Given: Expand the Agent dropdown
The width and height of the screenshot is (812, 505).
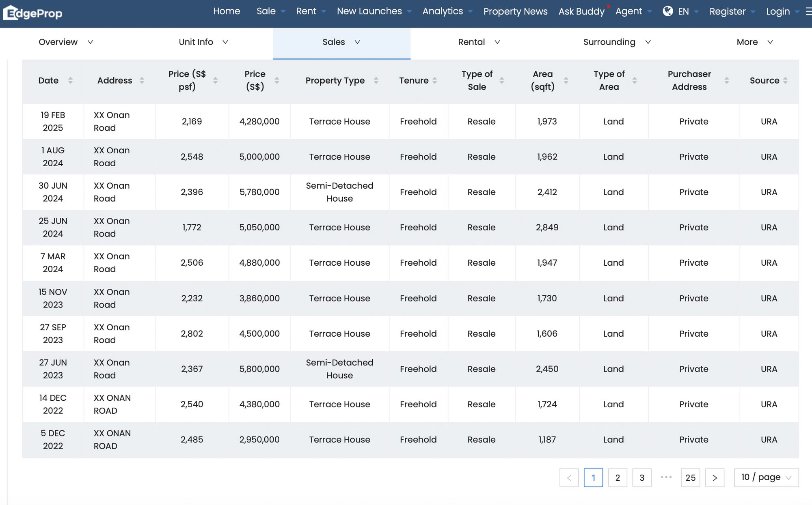Looking at the screenshot, I should tap(650, 11).
